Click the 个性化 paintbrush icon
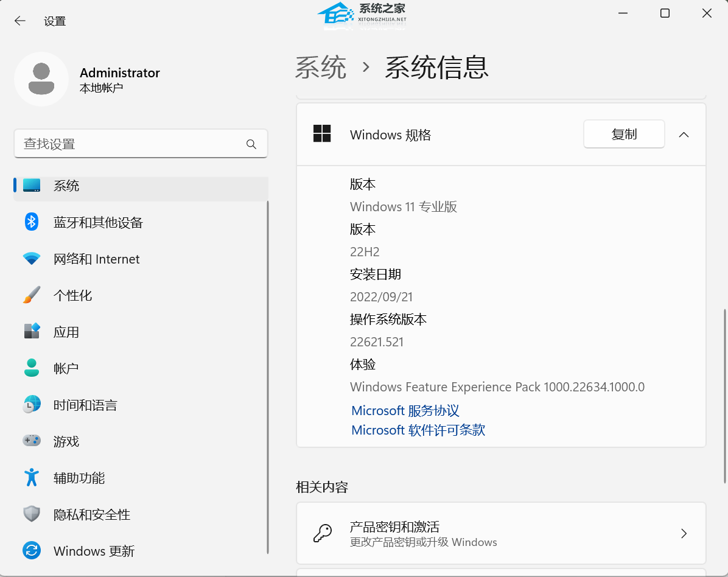Screen dimensions: 728x577 tap(32, 295)
